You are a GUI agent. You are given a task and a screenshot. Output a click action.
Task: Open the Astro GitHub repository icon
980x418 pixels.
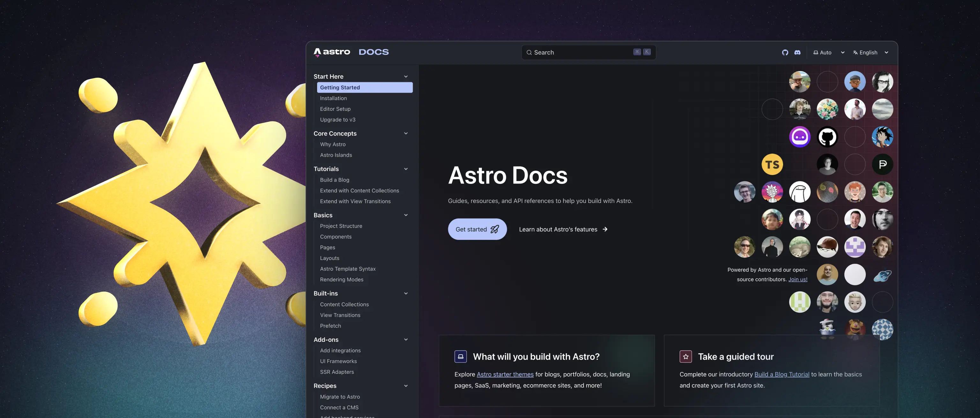tap(785, 53)
